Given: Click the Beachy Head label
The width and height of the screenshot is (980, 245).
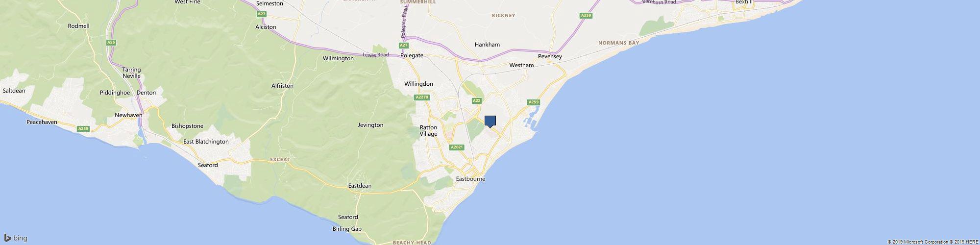Looking at the screenshot, I should click(x=412, y=243).
